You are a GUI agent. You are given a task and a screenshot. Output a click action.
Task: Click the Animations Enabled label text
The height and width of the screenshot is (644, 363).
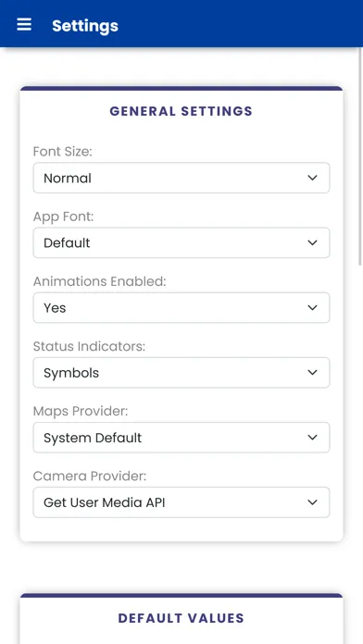99,281
